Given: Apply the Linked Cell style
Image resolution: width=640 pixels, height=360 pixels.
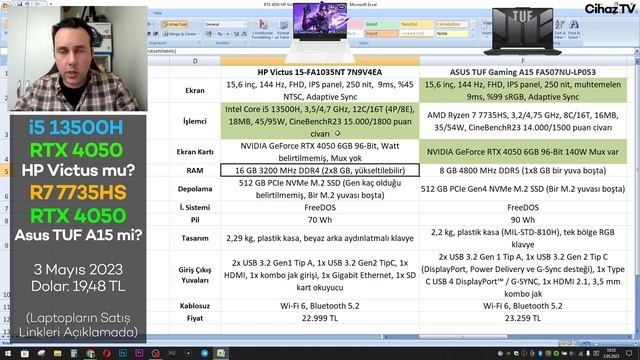Looking at the screenshot, I should click(416, 33).
